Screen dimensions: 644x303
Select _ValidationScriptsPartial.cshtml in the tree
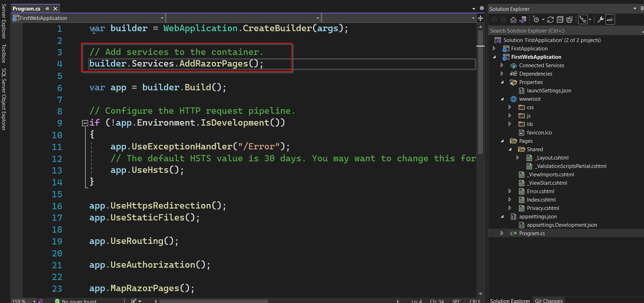(x=570, y=166)
